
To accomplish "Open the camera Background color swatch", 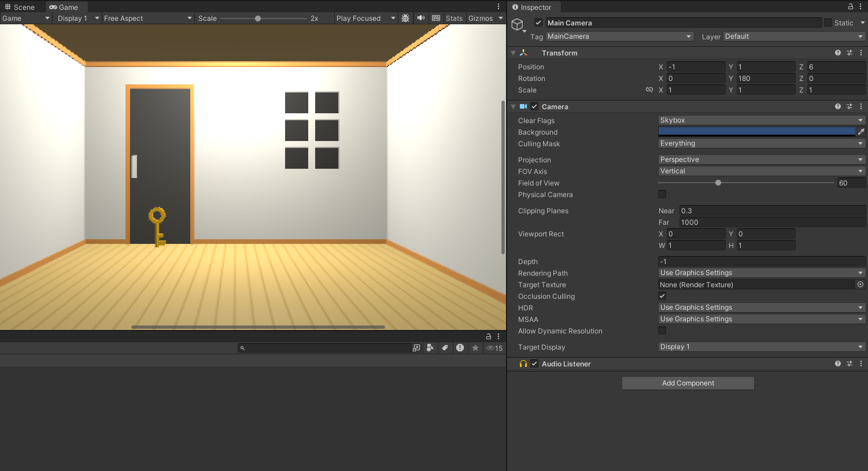I will coord(756,131).
